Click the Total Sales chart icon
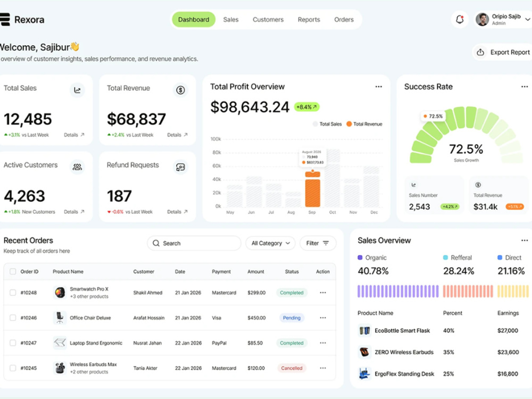532x399 pixels. [77, 90]
